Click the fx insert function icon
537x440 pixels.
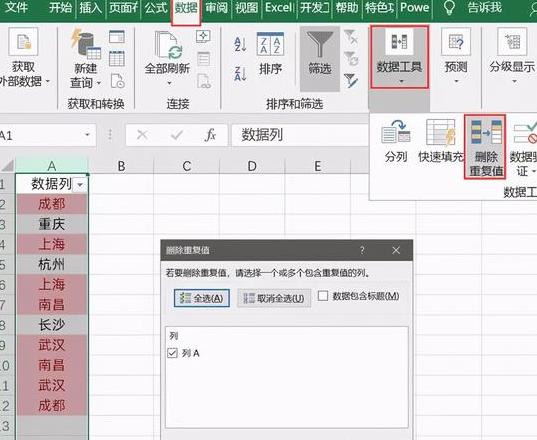point(210,135)
